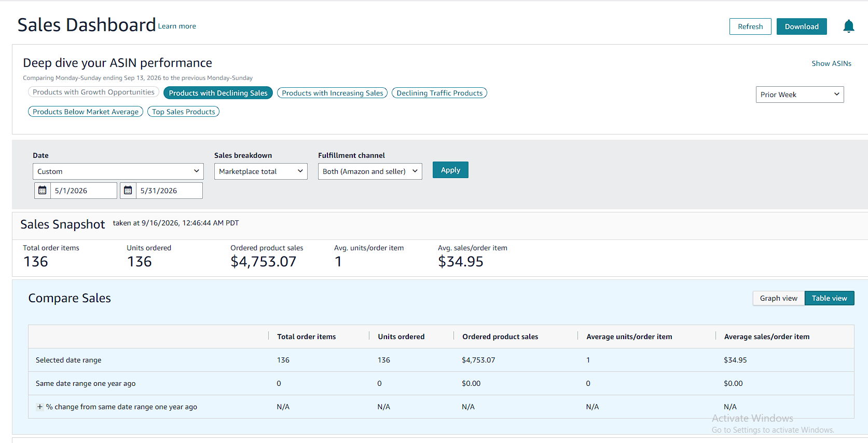Viewport: 868px width, 443px height.
Task: Open the start date calendar picker
Action: pyautogui.click(x=43, y=191)
